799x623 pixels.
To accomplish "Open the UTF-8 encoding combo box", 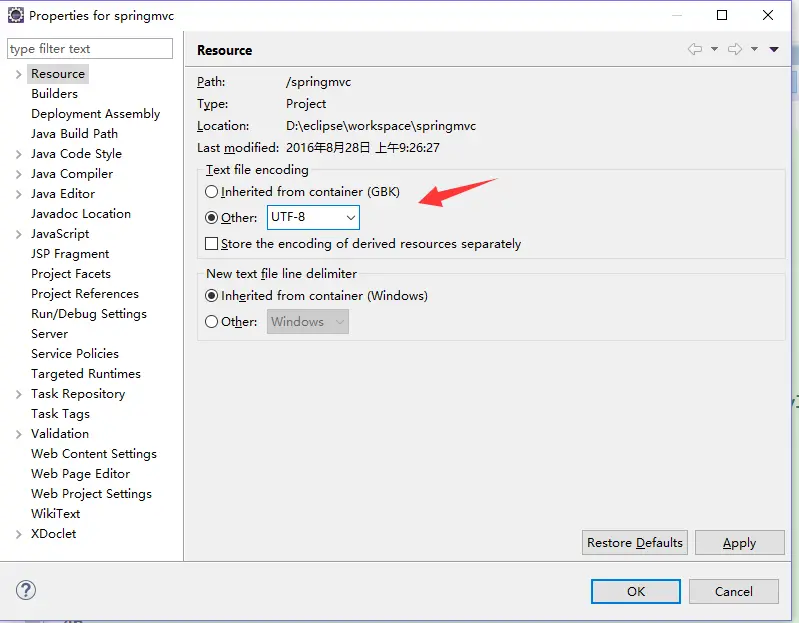I will (313, 218).
